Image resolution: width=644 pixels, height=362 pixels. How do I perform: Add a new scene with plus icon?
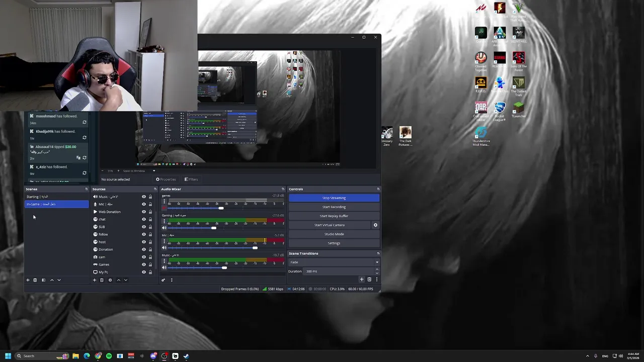coord(28,280)
